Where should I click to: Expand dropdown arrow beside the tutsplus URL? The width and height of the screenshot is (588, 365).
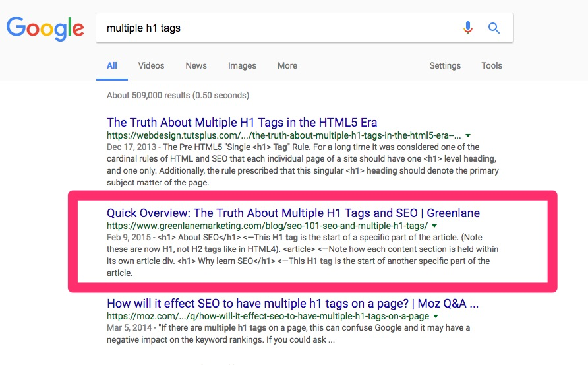468,135
